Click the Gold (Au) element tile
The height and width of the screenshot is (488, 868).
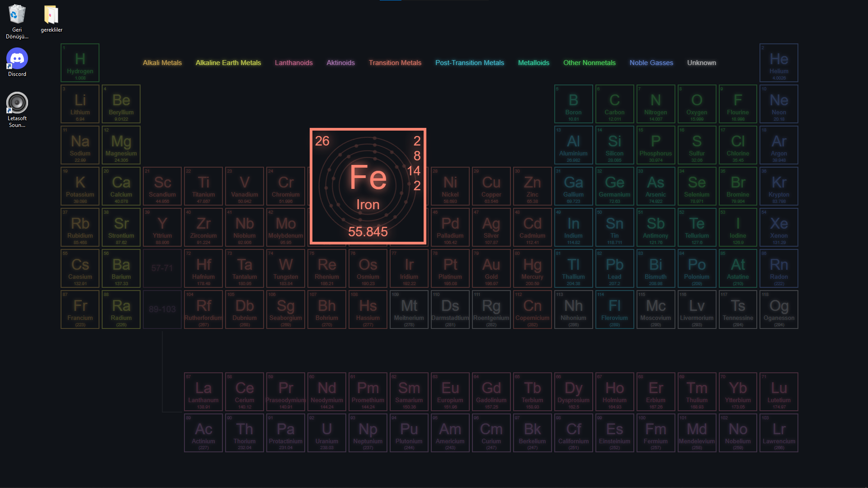pyautogui.click(x=491, y=268)
